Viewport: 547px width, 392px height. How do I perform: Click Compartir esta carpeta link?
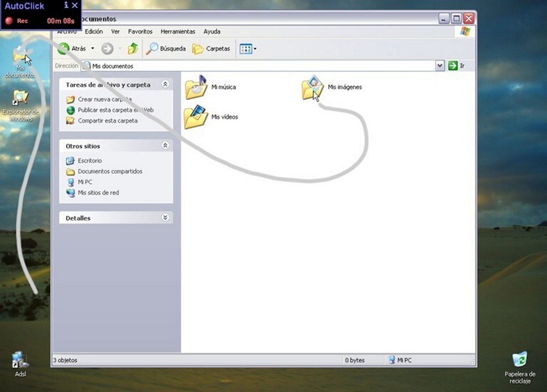tap(107, 121)
